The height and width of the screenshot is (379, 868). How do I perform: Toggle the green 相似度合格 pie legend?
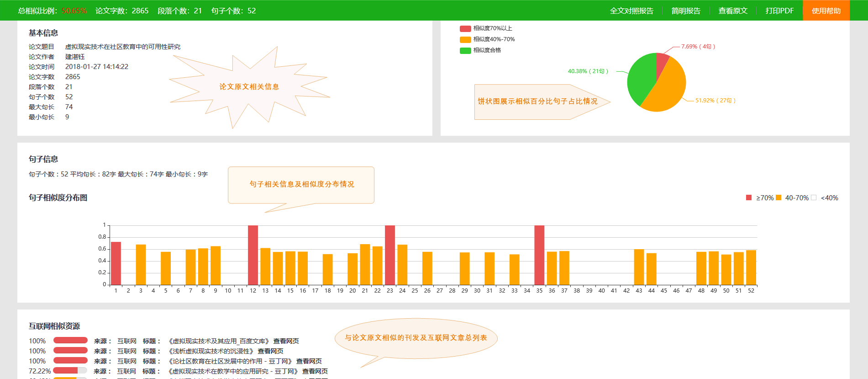coord(465,50)
